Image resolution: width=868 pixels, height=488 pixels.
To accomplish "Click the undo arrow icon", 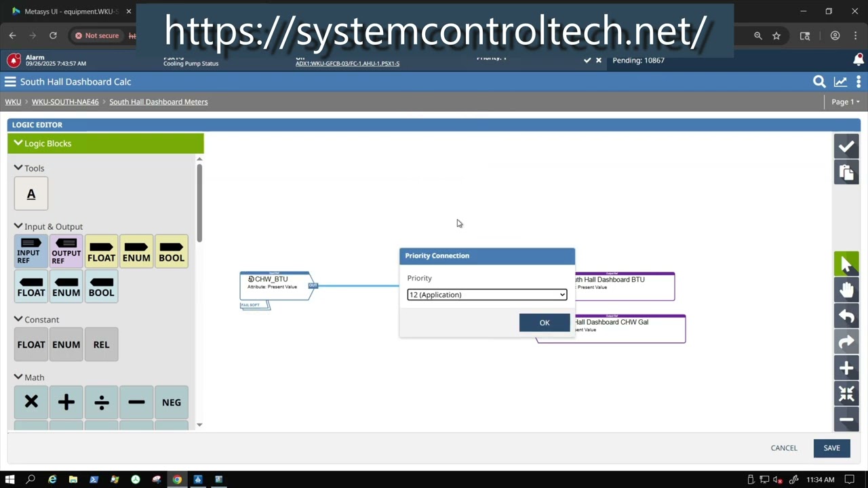I will [x=846, y=316].
